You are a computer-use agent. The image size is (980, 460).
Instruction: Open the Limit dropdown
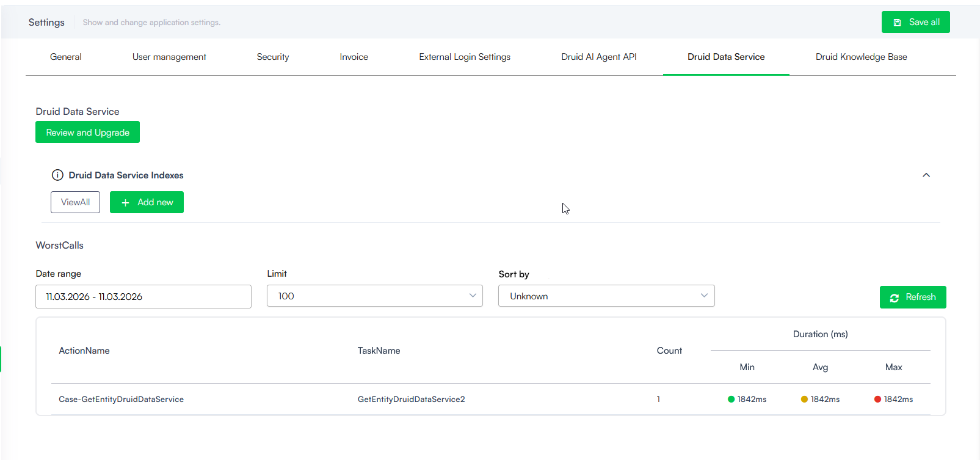pos(374,296)
